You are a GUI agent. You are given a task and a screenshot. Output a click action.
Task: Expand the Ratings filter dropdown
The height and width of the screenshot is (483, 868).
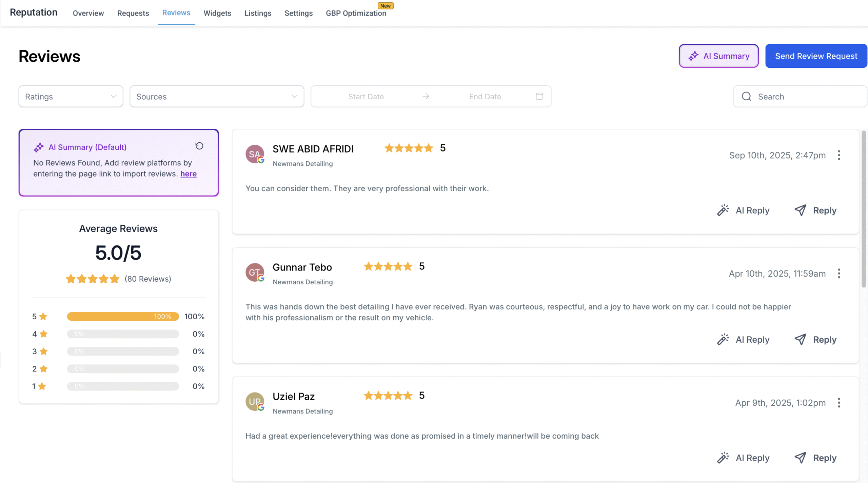(x=71, y=97)
